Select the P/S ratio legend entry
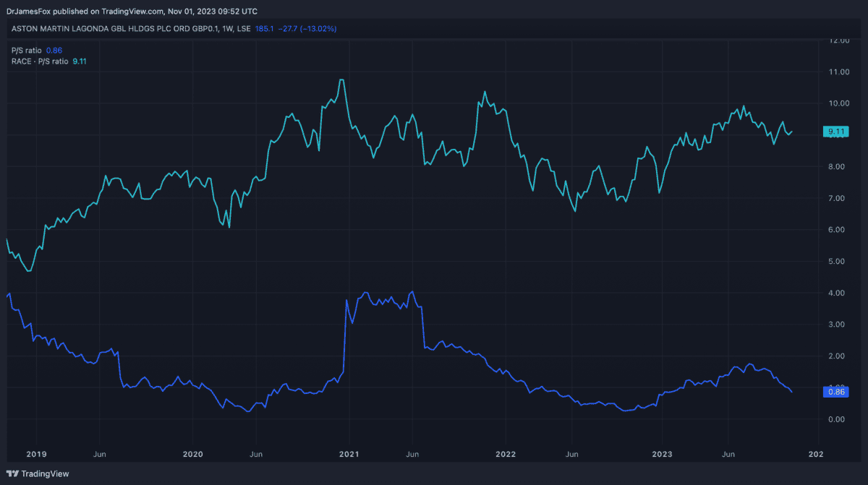The height and width of the screenshot is (485, 868). [27, 51]
